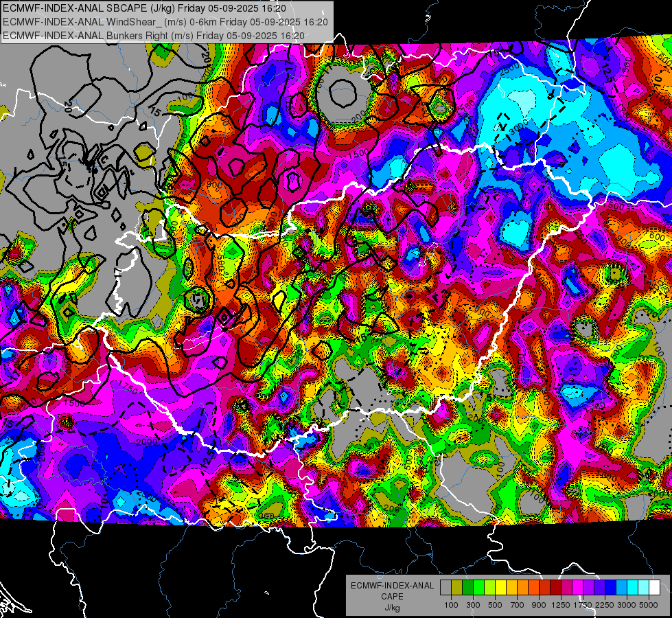Click the Bunkers Right (m/s) title line

click(154, 36)
